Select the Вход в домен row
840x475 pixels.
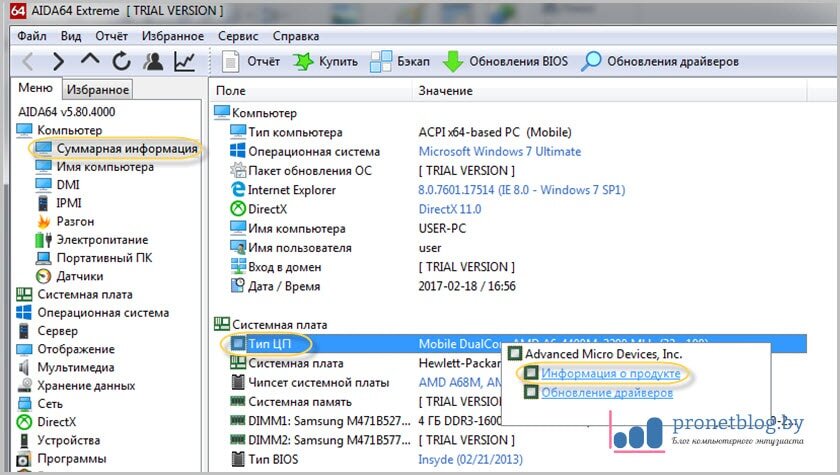509,267
